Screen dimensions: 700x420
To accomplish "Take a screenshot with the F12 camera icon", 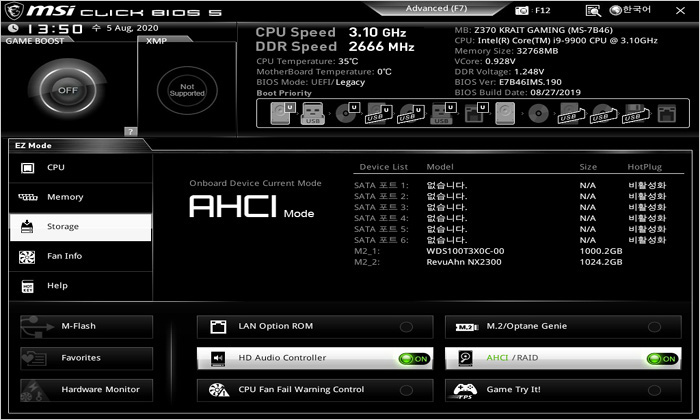I will tap(521, 10).
